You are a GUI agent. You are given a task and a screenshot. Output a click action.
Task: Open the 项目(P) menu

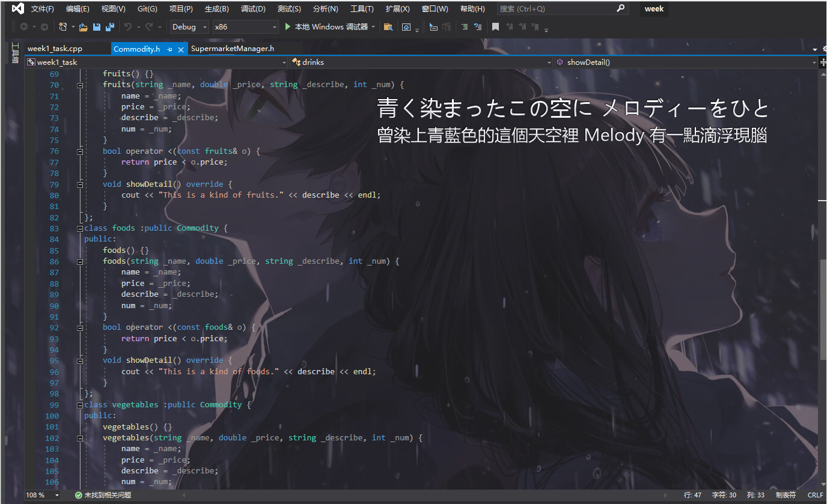(181, 9)
